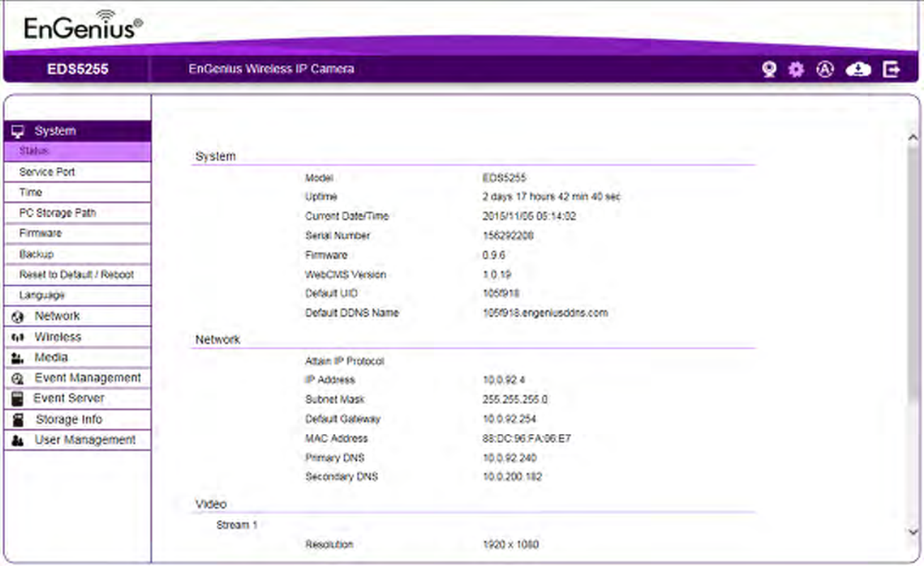Screen dimensions: 924x566
Task: Click the User Management people icon
Action: (x=18, y=441)
